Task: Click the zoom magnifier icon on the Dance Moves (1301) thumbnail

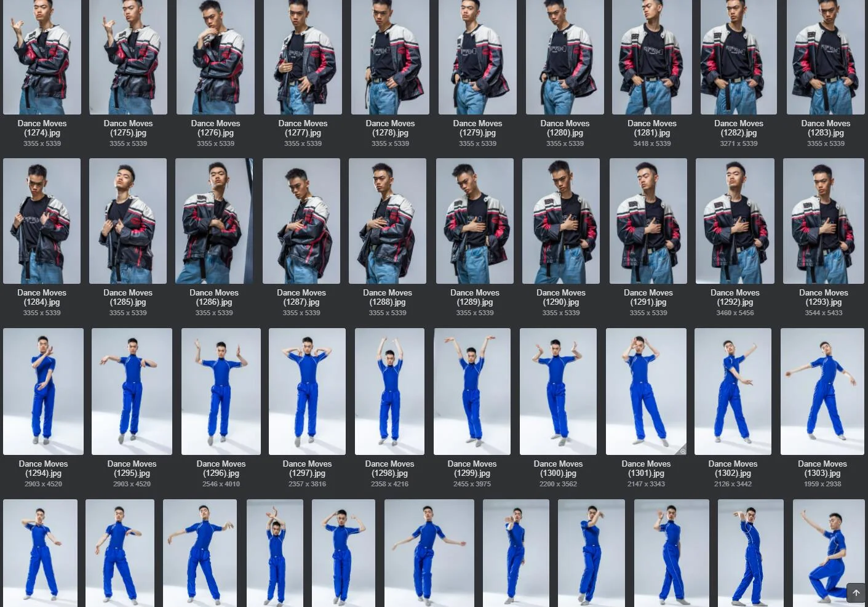Action: coord(682,451)
